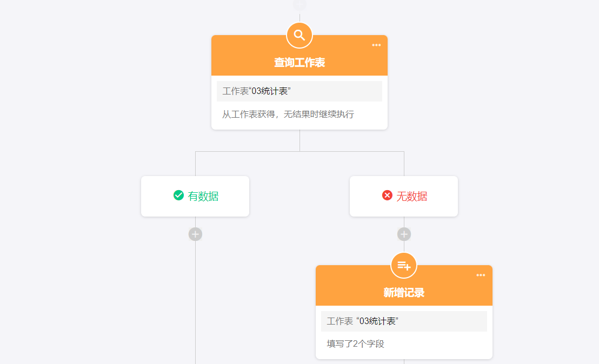This screenshot has width=599, height=364.
Task: Click the plus icon under the 无数据 branch
Action: (x=403, y=234)
